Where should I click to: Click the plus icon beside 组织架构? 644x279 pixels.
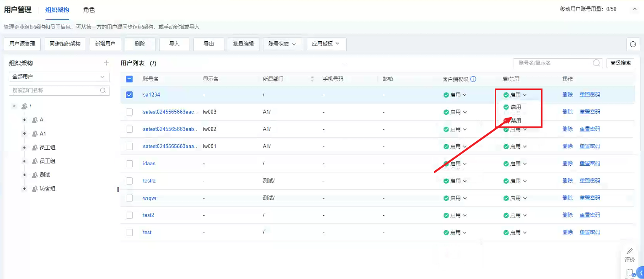[107, 63]
